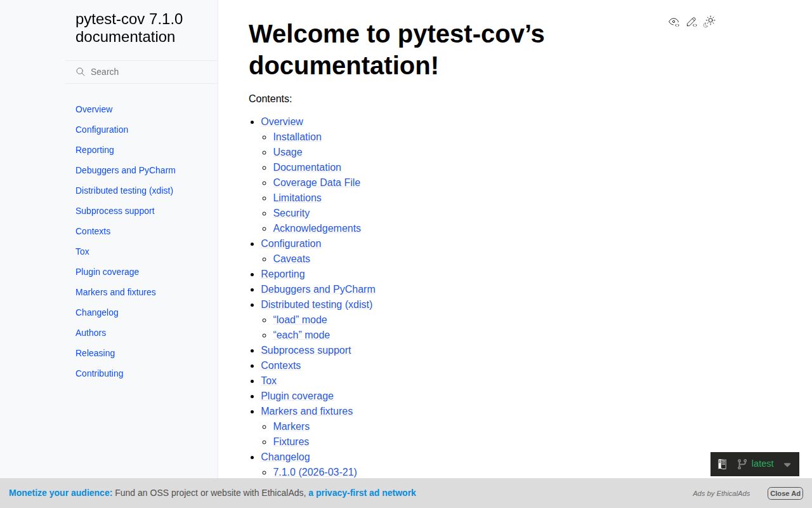Open Markers and fixtures in the sidebar

pyautogui.click(x=115, y=292)
